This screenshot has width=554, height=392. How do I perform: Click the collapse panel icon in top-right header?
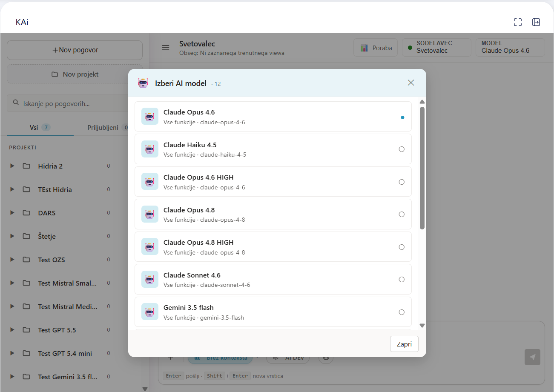pyautogui.click(x=536, y=22)
